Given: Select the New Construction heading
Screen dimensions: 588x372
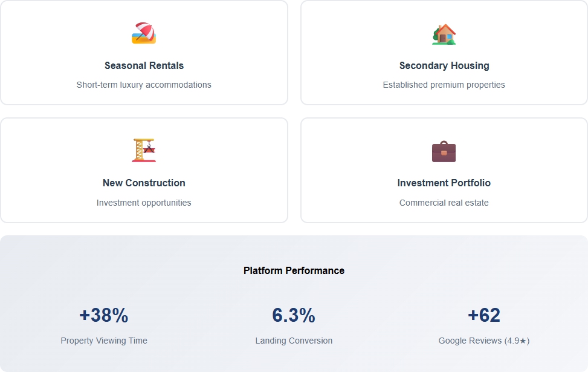Looking at the screenshot, I should coord(144,183).
